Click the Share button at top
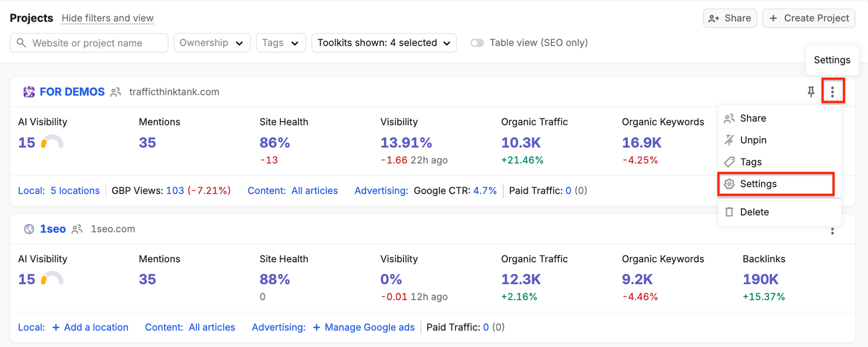868x347 pixels. tap(730, 18)
